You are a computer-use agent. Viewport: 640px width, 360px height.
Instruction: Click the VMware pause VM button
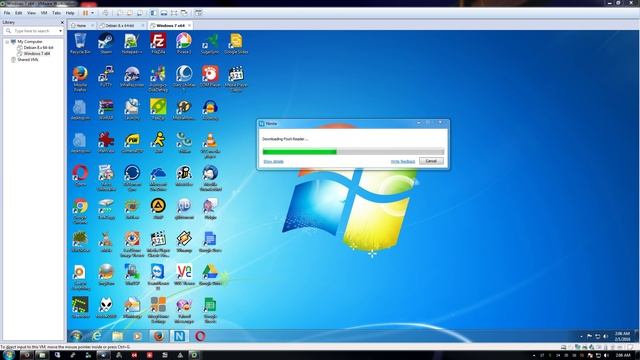(85, 13)
